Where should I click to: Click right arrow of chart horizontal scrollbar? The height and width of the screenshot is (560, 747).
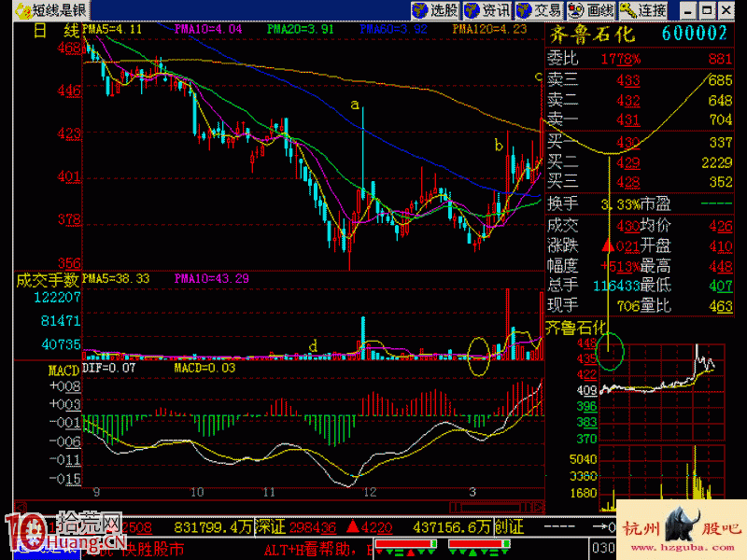tap(539, 507)
